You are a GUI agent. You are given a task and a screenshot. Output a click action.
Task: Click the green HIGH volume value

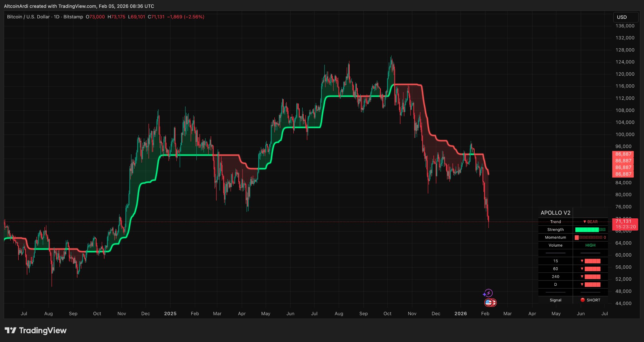[590, 245]
